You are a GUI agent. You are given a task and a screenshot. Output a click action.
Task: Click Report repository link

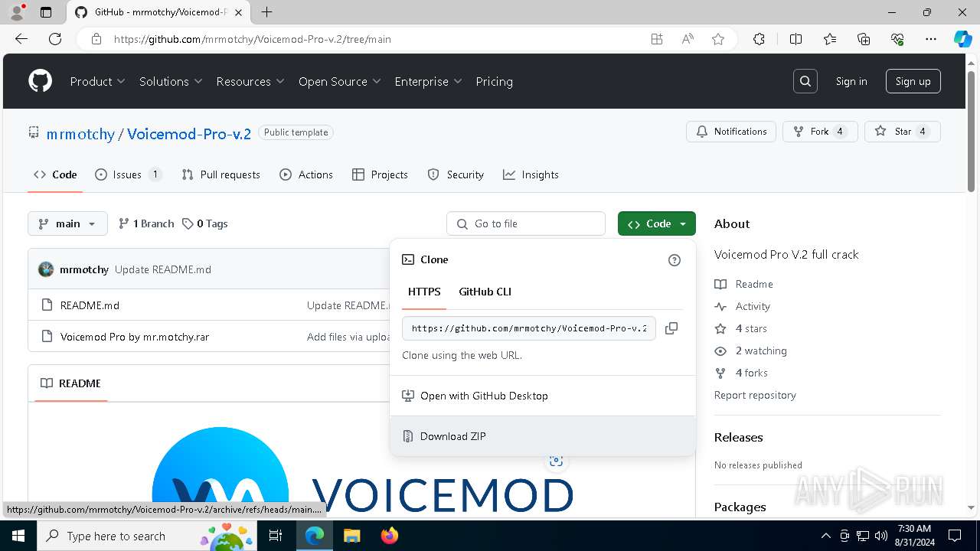click(755, 395)
